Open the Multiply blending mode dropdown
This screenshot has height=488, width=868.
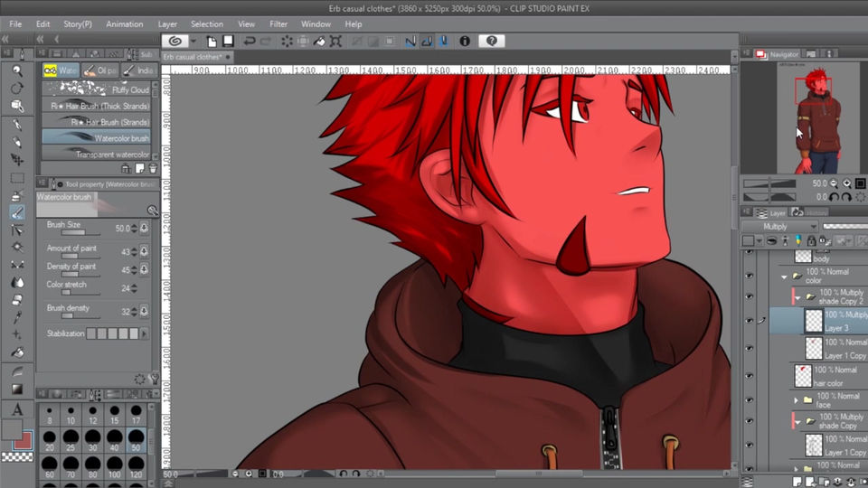[779, 226]
